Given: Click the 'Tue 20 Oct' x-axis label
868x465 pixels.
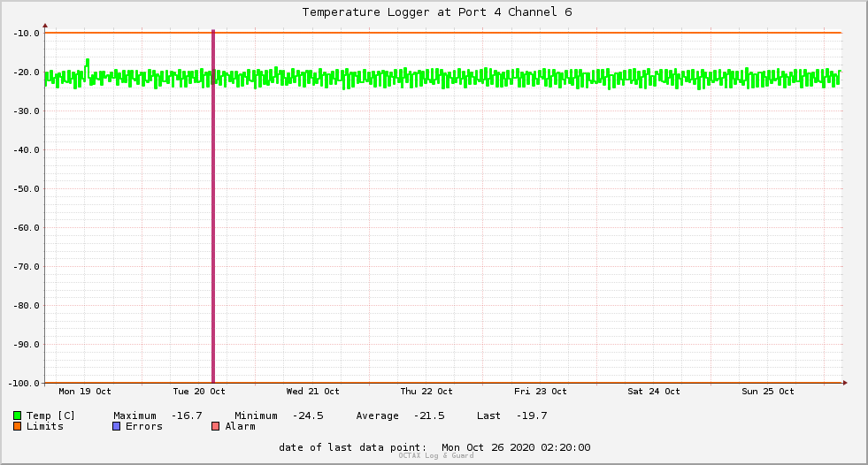Looking at the screenshot, I should coord(199,392).
